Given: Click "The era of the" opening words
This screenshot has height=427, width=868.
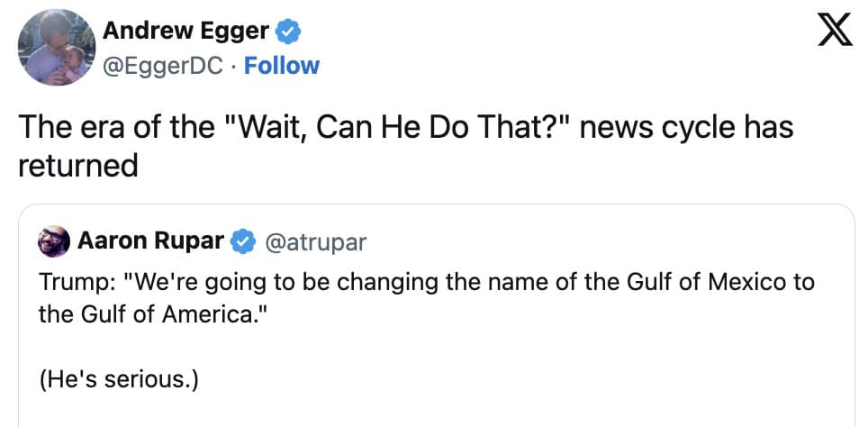Looking at the screenshot, I should coord(115,127).
